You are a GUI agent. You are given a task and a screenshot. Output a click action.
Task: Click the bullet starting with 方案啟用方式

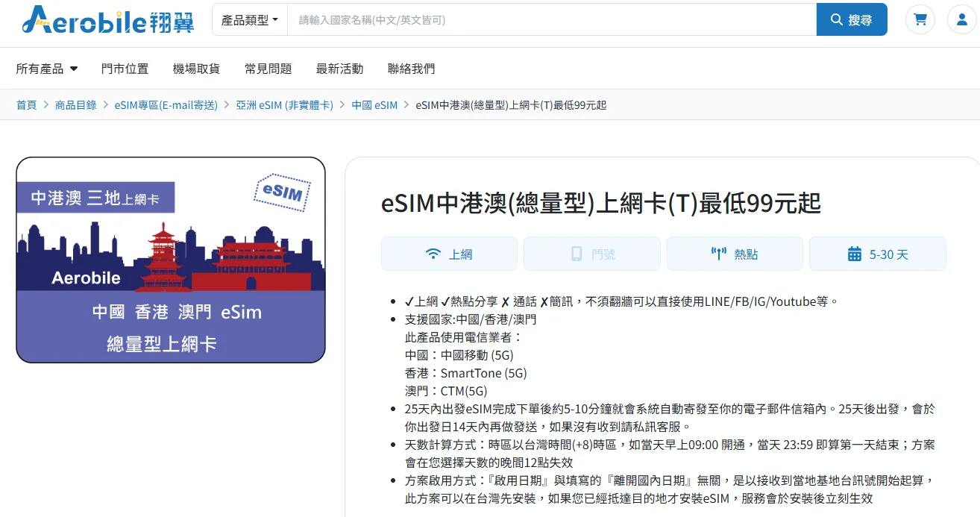(670, 489)
